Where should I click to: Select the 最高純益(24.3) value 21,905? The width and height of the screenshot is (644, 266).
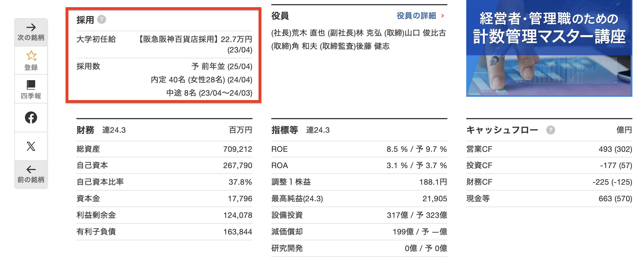[x=435, y=199]
